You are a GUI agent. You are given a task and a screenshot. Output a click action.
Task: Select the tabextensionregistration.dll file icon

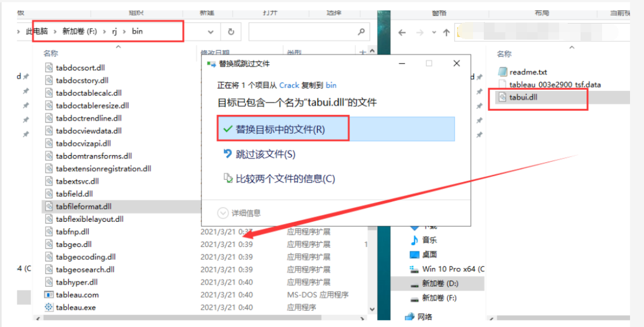(49, 169)
